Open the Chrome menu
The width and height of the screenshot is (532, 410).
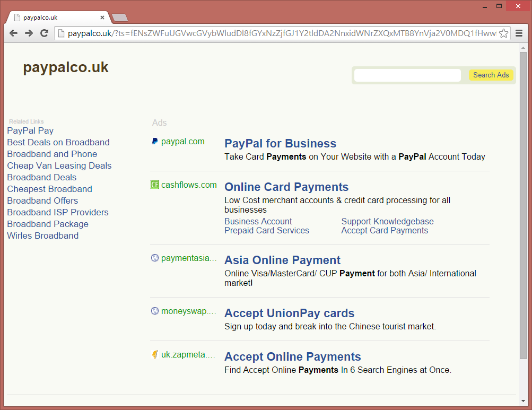pyautogui.click(x=519, y=33)
